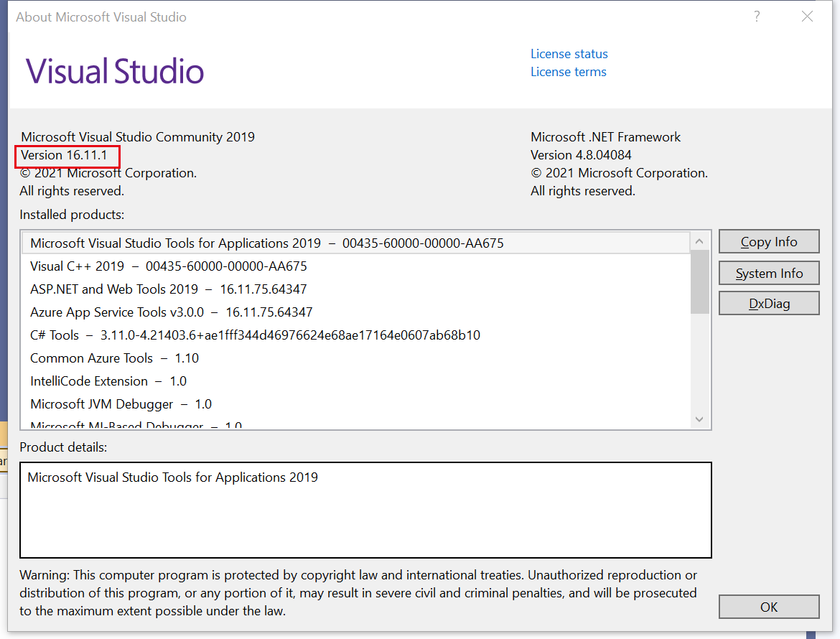Confirm the dialog with OK
Image resolution: width=840 pixels, height=639 pixels.
coord(769,607)
